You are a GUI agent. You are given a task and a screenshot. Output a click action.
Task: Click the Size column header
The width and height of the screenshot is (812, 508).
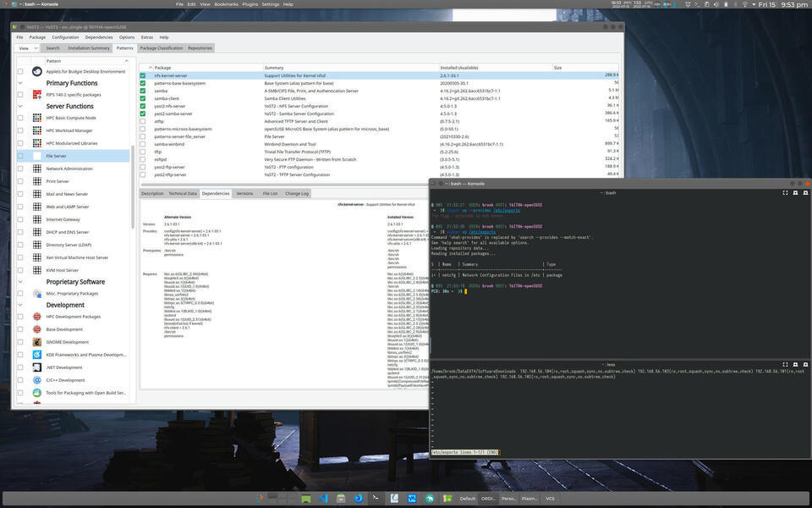coord(585,68)
